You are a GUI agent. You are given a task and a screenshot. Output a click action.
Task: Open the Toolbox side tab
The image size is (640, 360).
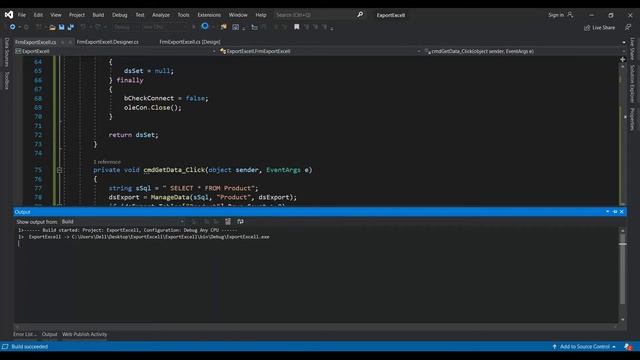pos(7,80)
